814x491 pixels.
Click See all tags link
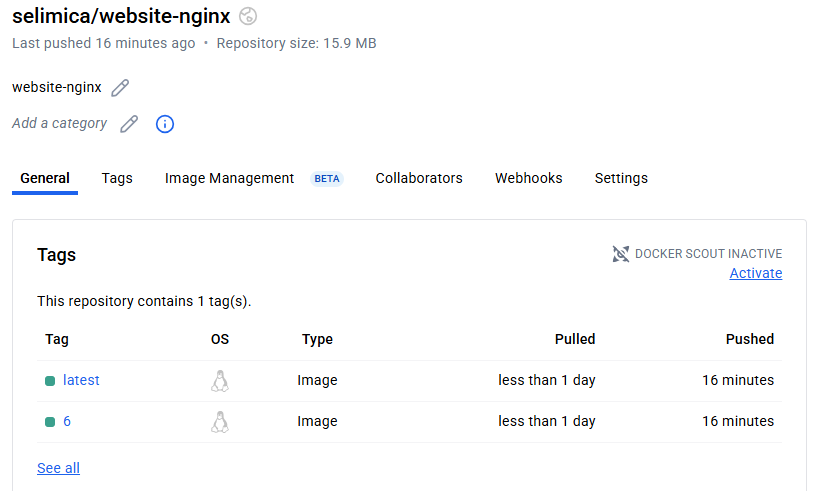pos(58,468)
